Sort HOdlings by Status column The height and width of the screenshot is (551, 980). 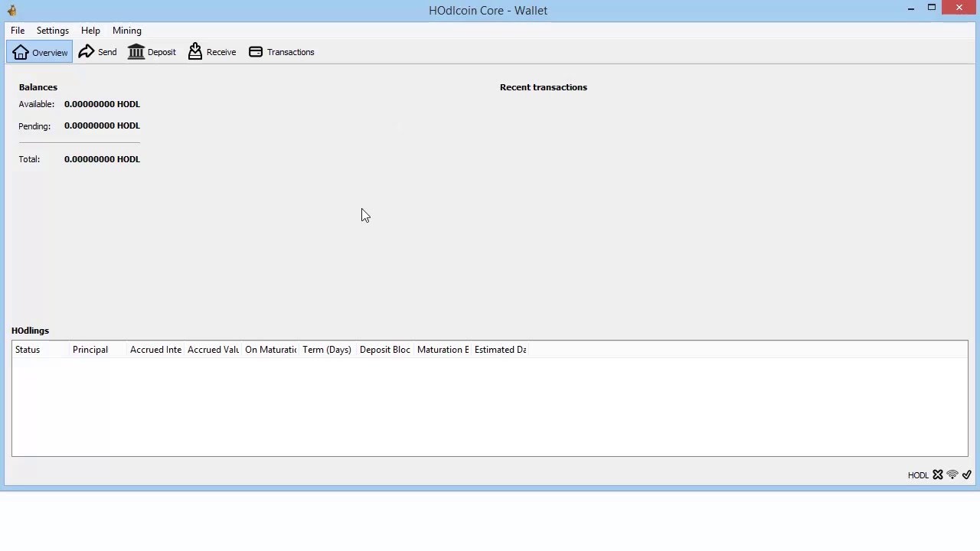click(41, 350)
